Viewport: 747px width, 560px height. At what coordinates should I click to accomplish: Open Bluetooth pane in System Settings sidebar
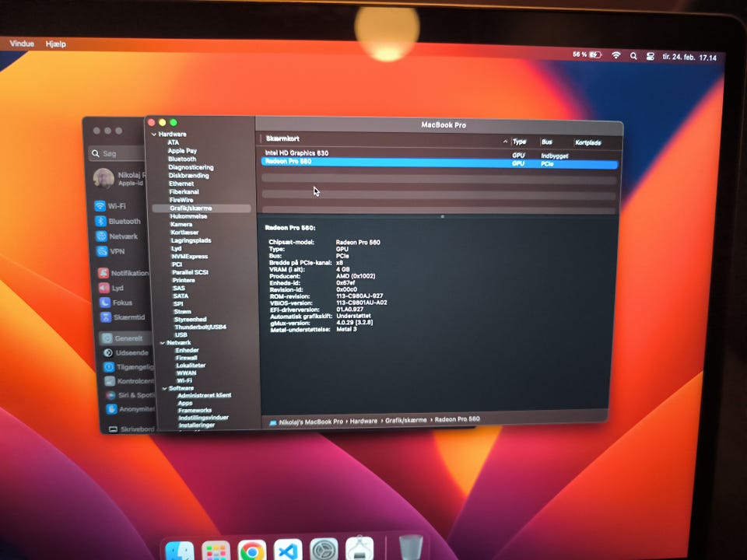[118, 221]
